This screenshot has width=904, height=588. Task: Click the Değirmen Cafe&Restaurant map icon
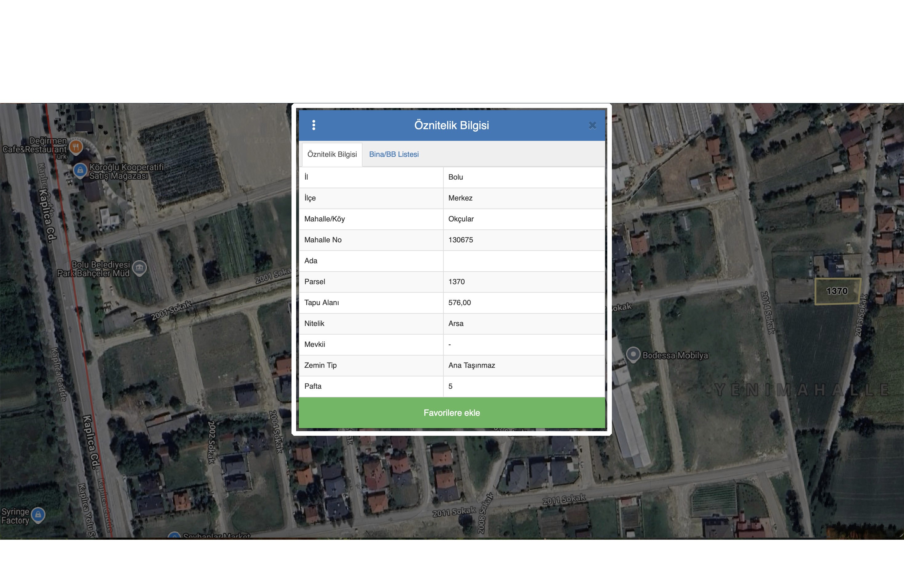coord(76,146)
